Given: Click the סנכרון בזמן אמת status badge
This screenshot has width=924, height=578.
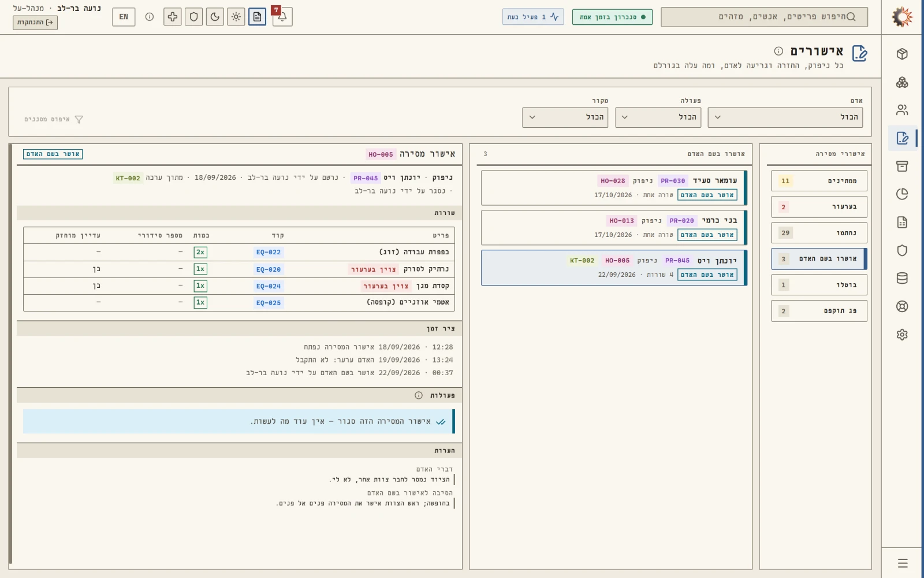Looking at the screenshot, I should pos(612,17).
